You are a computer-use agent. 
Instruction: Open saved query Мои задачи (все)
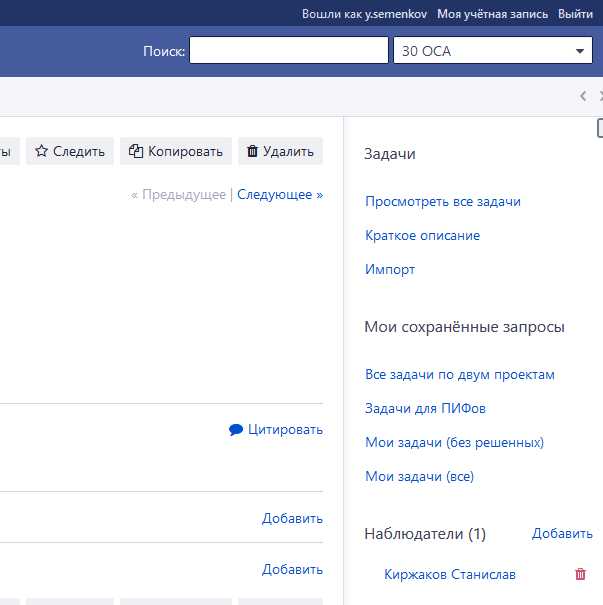tap(419, 476)
